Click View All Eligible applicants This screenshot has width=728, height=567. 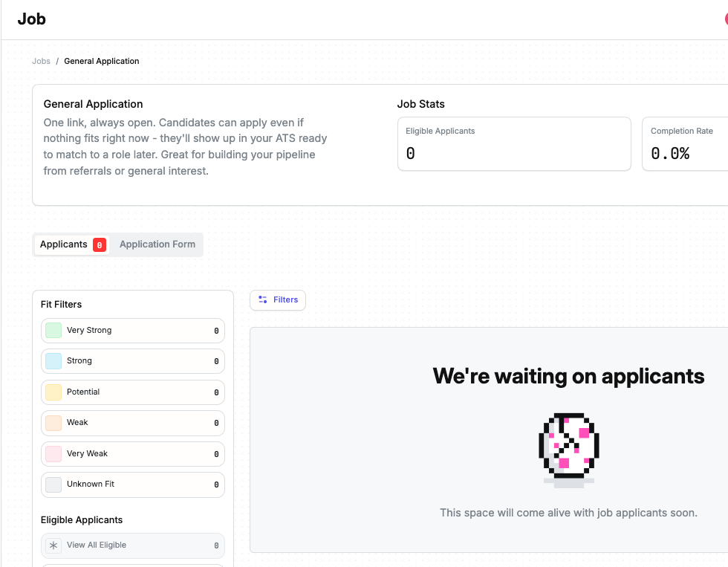pyautogui.click(x=133, y=545)
